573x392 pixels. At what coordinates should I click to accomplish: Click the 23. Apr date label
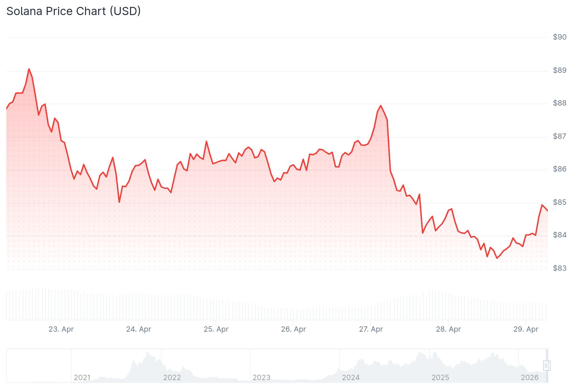[x=61, y=329]
